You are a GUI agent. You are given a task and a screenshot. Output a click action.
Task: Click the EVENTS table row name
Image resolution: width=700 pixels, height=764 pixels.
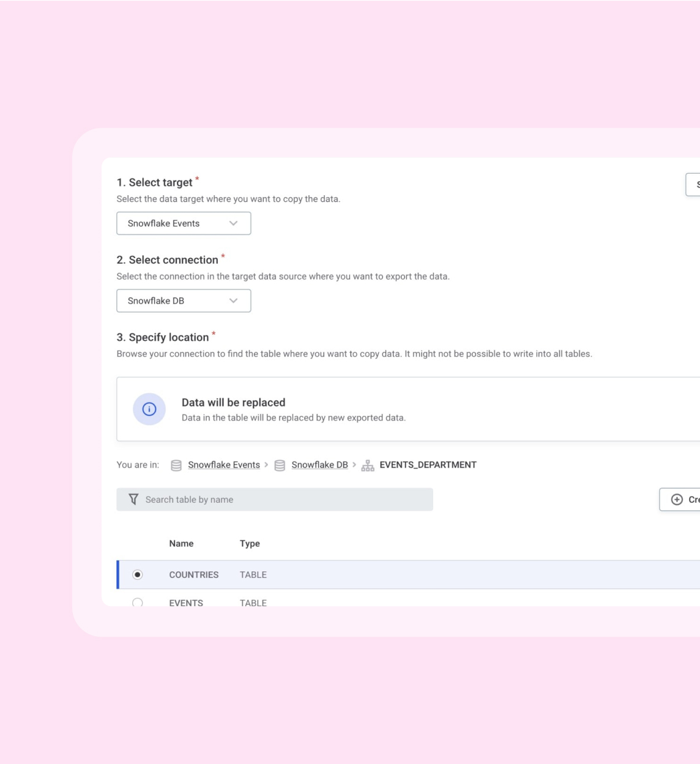coord(186,603)
